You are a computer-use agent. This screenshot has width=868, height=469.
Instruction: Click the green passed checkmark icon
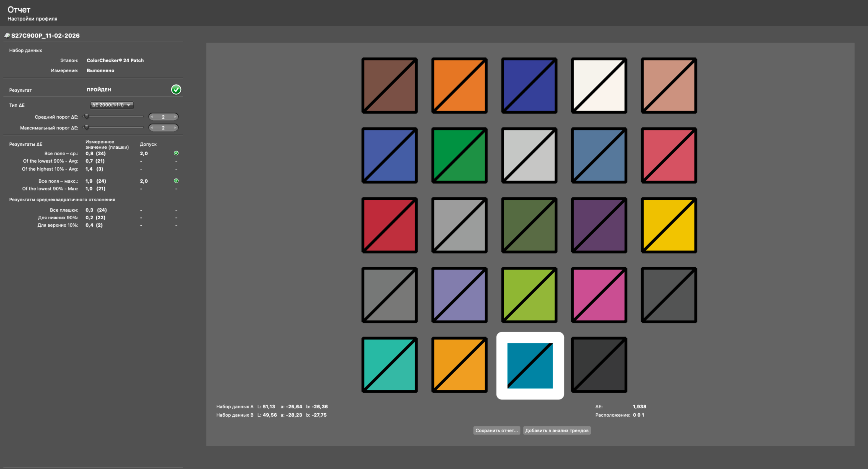[176, 89]
